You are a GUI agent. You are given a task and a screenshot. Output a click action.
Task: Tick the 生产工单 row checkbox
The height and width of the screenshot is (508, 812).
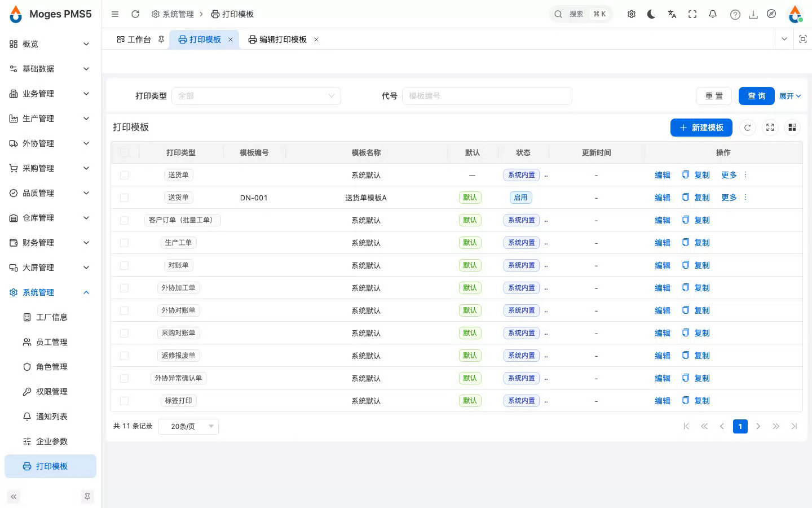[x=125, y=243]
